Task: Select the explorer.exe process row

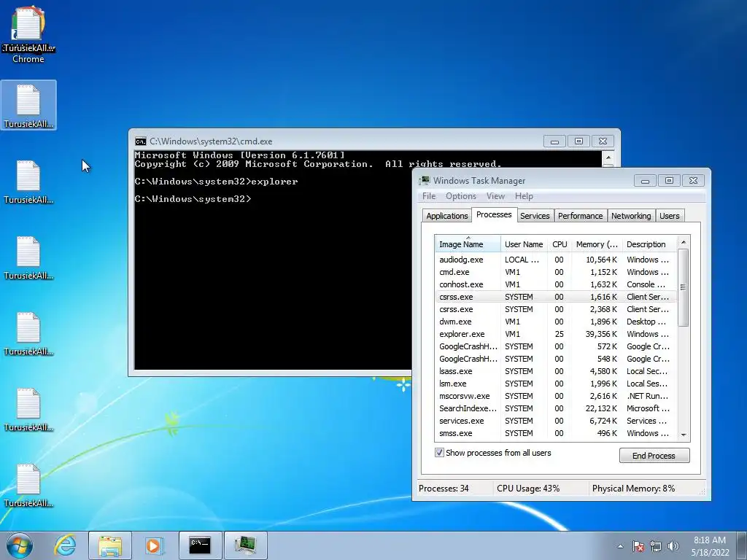Action: tap(555, 334)
